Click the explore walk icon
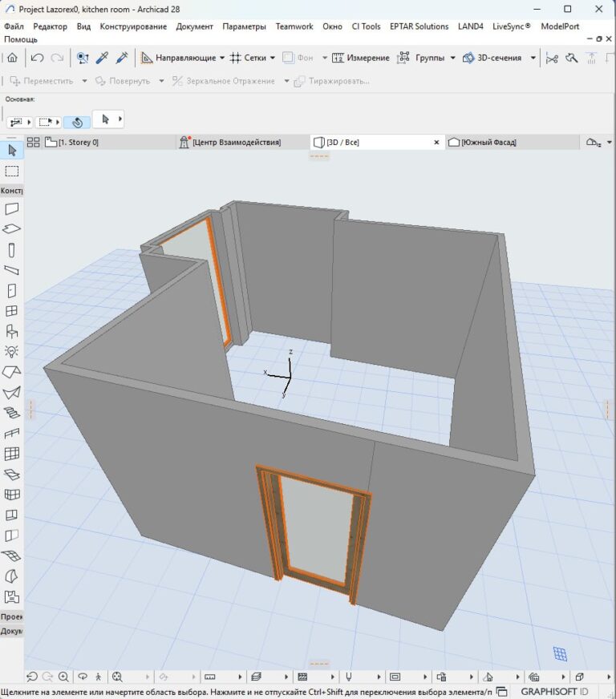The image size is (616, 699). click(x=98, y=677)
